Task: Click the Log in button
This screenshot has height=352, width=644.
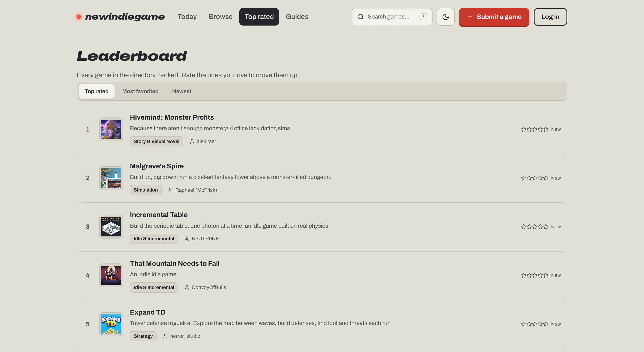Action: point(550,17)
